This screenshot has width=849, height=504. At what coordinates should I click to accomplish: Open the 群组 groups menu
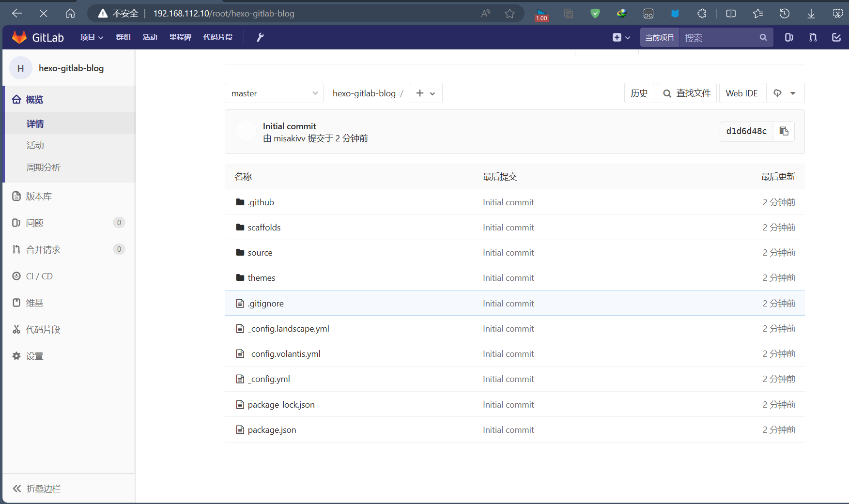pyautogui.click(x=123, y=37)
